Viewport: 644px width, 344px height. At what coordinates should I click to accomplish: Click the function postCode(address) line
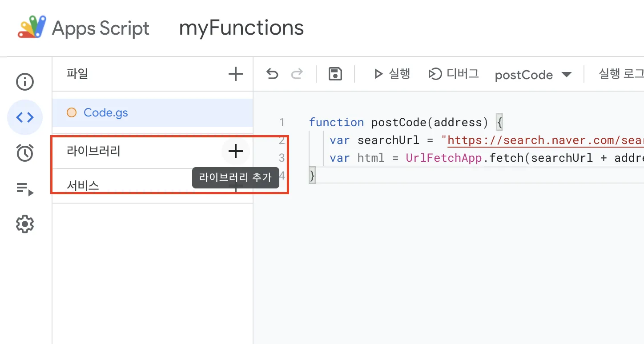point(406,123)
